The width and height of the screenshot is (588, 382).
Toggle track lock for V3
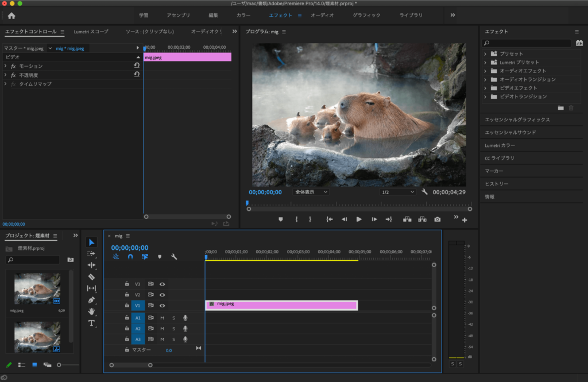127,284
